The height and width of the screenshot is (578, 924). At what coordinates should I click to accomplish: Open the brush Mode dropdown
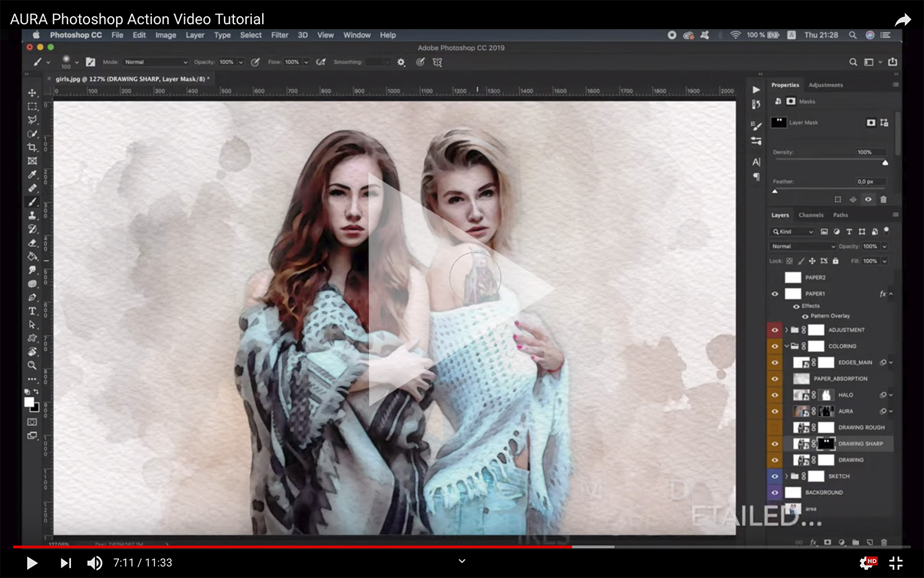156,62
